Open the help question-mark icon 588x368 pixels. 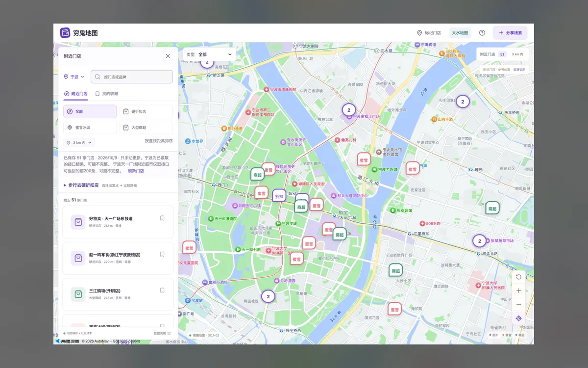click(x=482, y=33)
